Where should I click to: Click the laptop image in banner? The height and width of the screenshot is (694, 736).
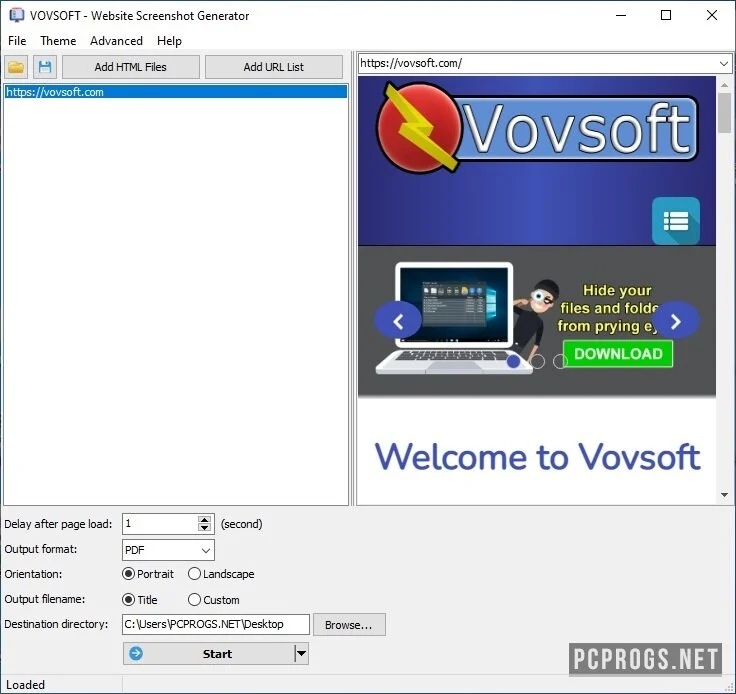coord(453,318)
